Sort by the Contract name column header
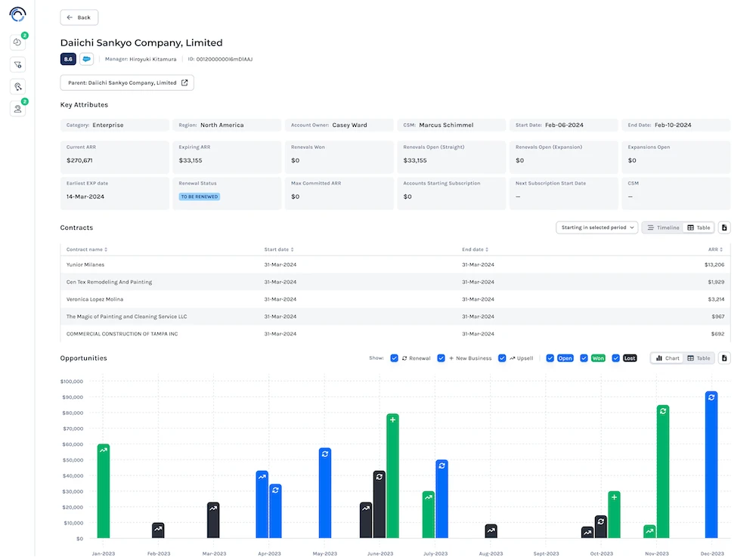 [86, 249]
